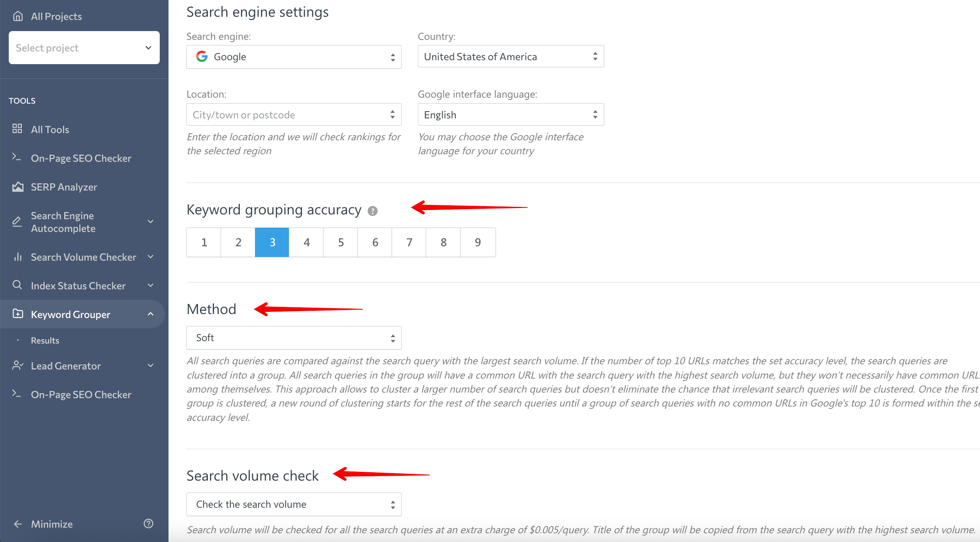This screenshot has width=980, height=542.
Task: Open the Select project dropdown
Action: (x=84, y=48)
